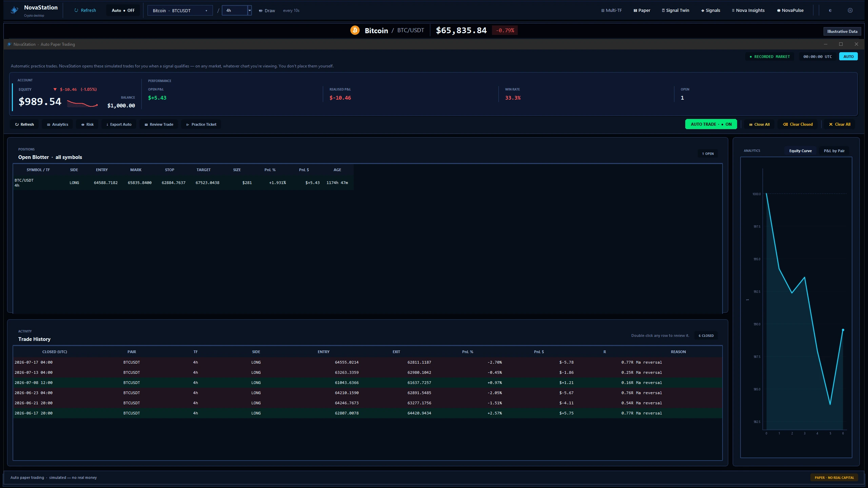Minimize the Auto Paper Trading window
Viewport: 868px width, 488px height.
[826, 44]
